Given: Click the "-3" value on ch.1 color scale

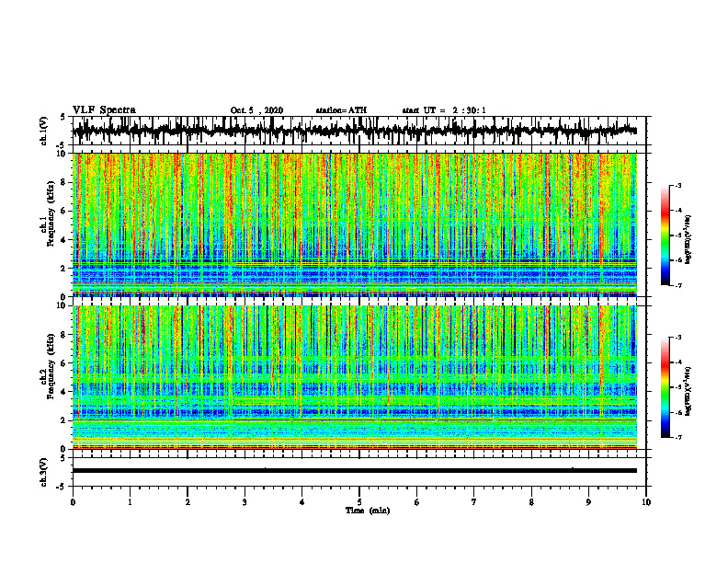Looking at the screenshot, I should coord(678,186).
